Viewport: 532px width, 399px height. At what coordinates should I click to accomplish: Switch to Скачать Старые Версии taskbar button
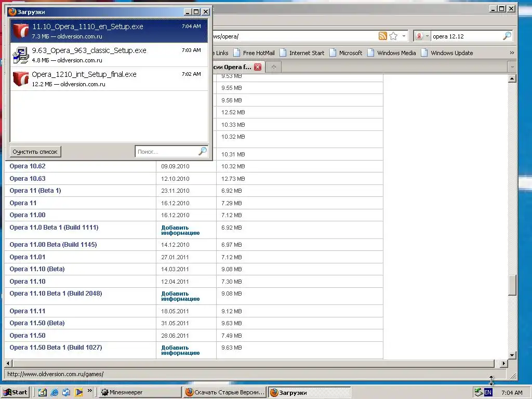(x=224, y=392)
